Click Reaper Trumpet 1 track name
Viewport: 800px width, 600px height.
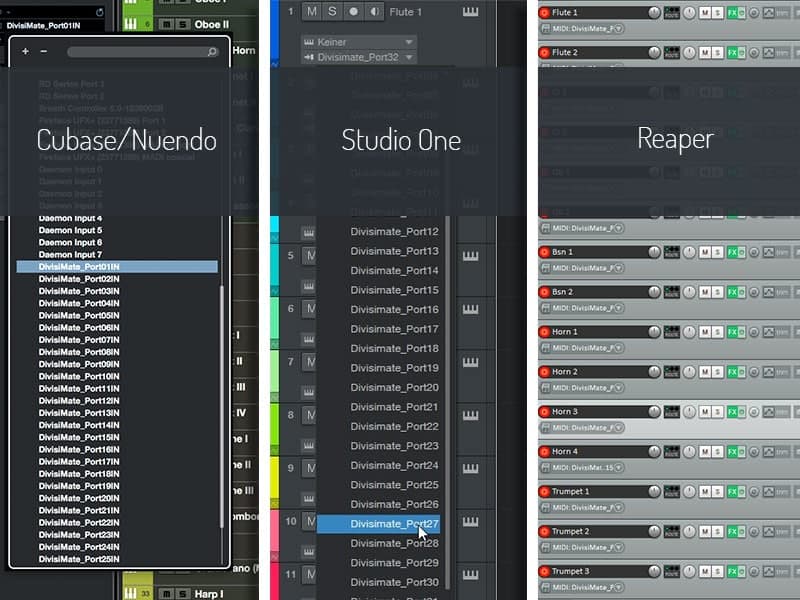570,491
